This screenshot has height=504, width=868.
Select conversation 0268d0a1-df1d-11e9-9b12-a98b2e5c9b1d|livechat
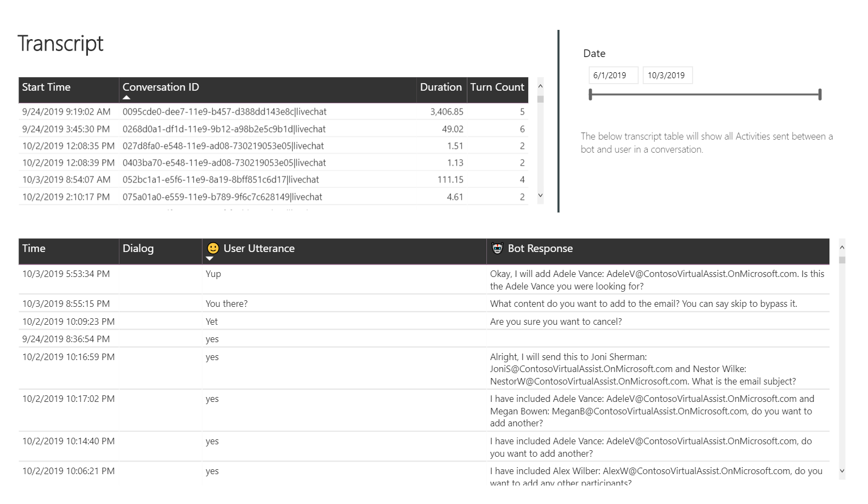[224, 129]
